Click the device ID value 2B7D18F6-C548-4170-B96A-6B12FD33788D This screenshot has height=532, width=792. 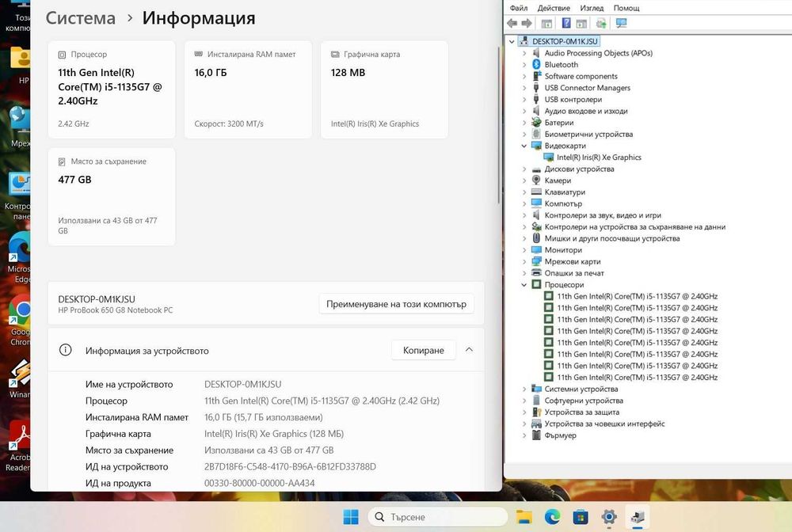point(290,467)
